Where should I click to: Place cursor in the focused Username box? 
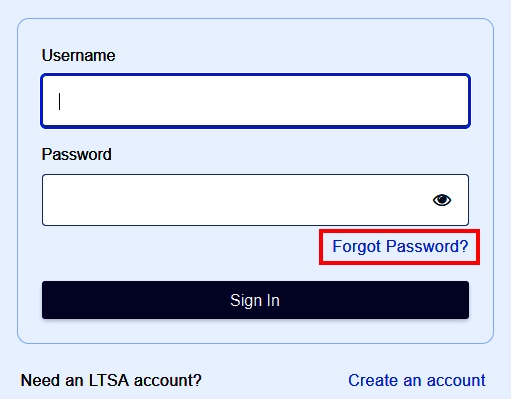click(x=255, y=101)
